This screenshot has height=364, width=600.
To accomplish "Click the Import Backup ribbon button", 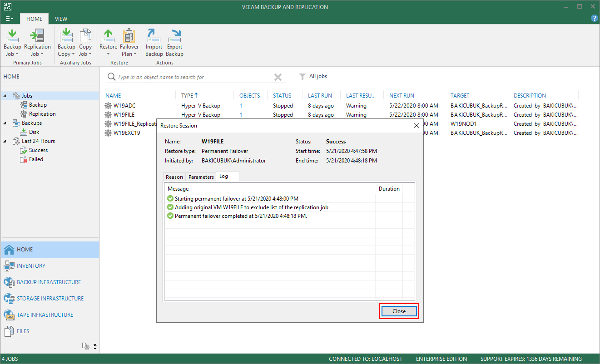I will pyautogui.click(x=154, y=43).
